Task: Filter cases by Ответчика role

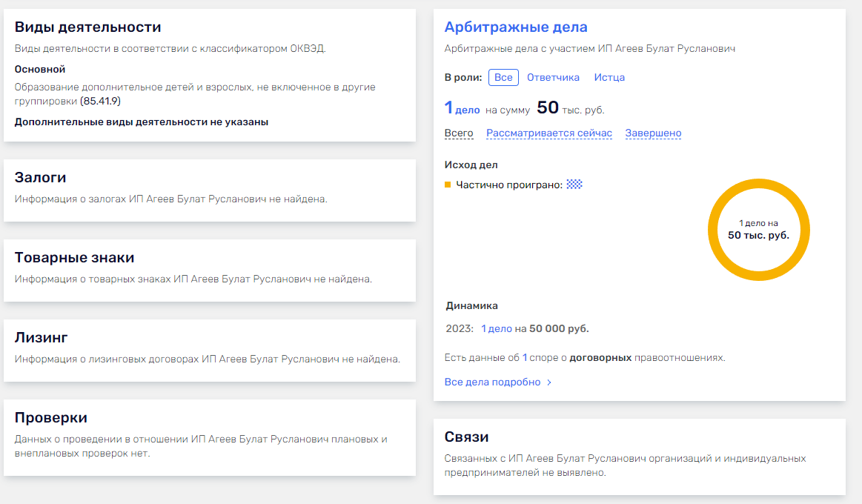Action: point(553,77)
